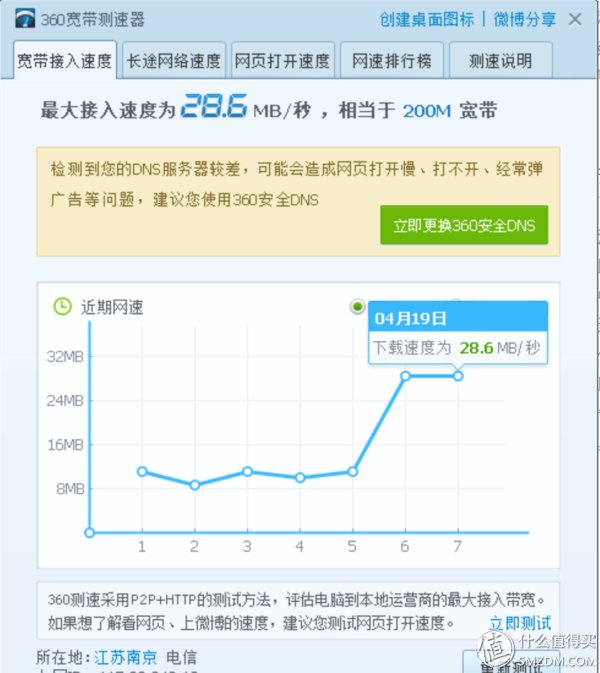Click the 24MB axis label

click(65, 401)
